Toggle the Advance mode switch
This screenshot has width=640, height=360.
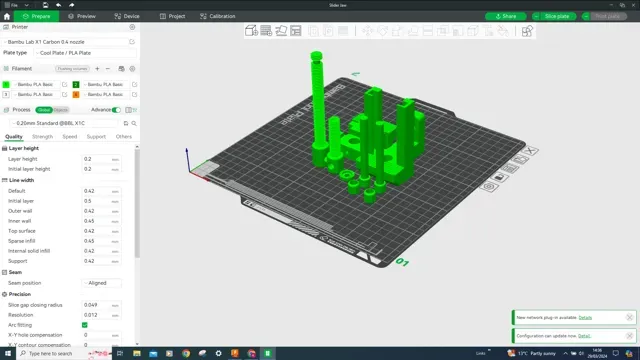pos(116,110)
